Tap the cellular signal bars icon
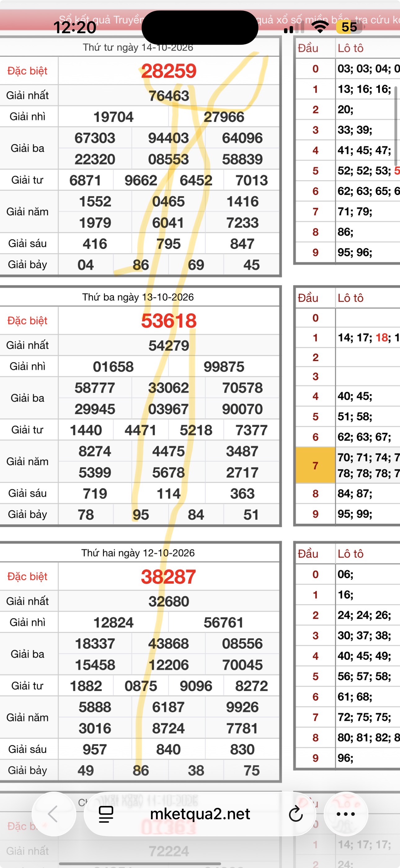 click(x=294, y=28)
